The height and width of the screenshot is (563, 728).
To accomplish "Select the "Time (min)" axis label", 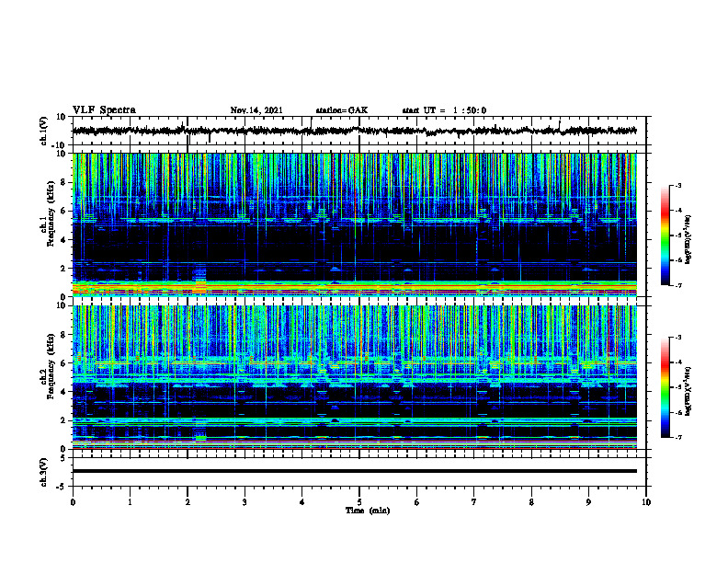I will [368, 511].
